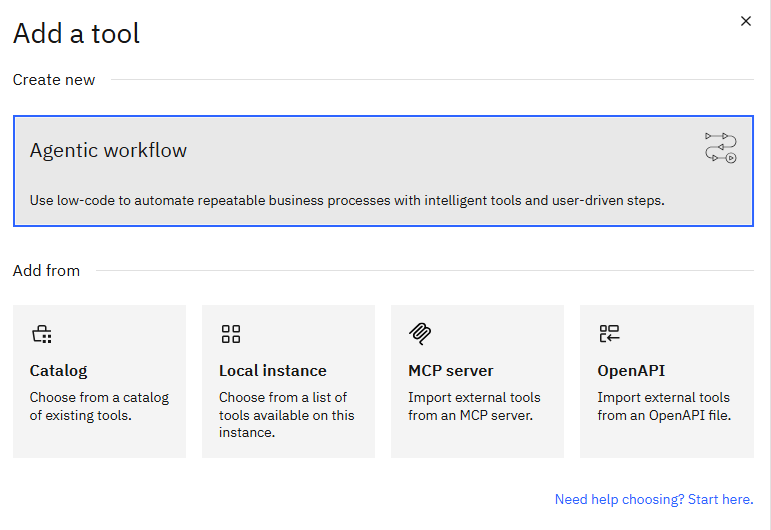
Task: Choose the Local instance card title
Action: coord(272,370)
